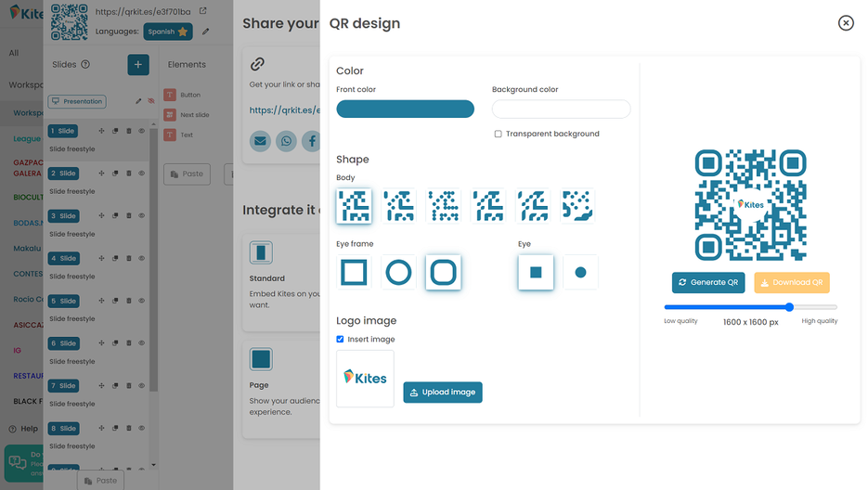Click the QR quality slider handle
Viewport: 868px width, 490px height.
(x=789, y=306)
